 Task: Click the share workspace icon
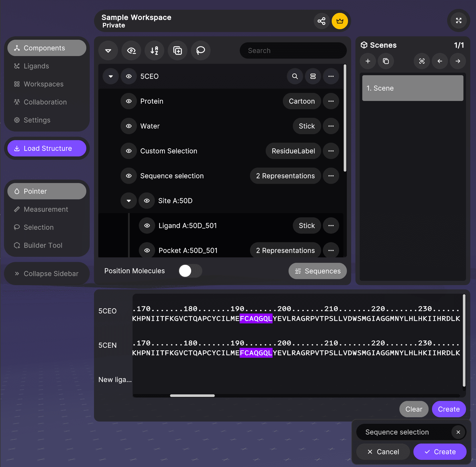click(x=321, y=21)
